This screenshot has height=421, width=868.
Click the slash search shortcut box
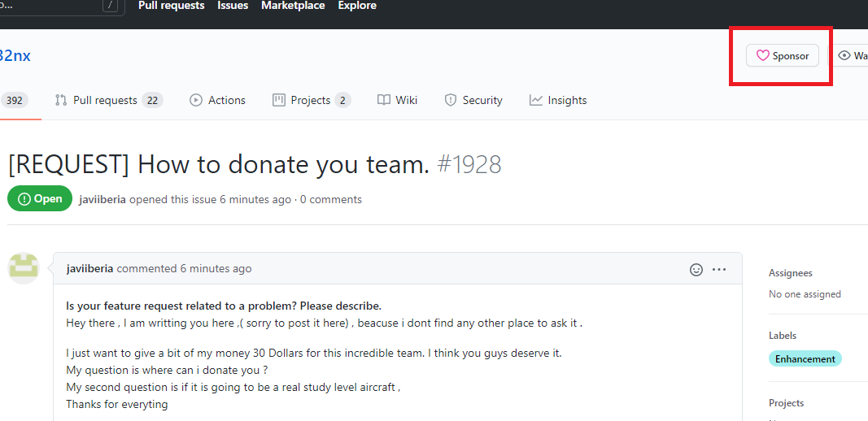click(x=111, y=6)
